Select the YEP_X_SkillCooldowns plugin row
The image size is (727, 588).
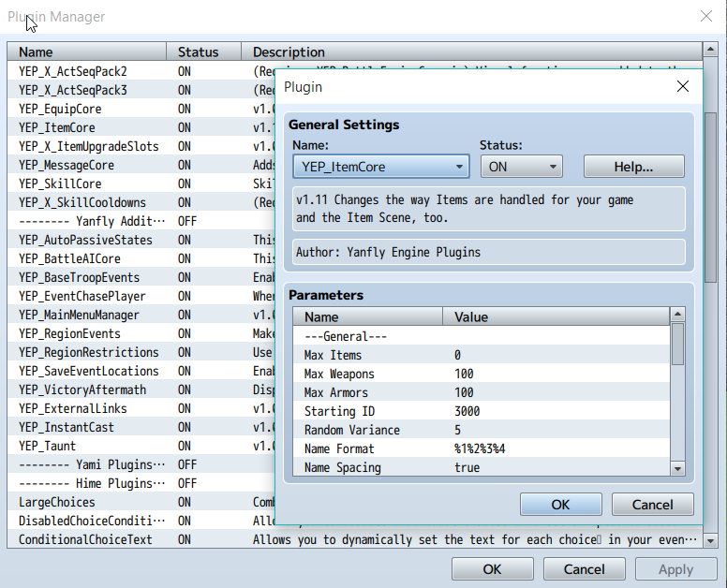click(x=141, y=202)
